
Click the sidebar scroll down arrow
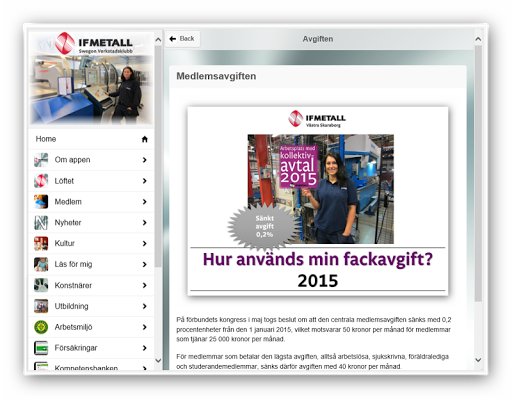[x=158, y=360]
